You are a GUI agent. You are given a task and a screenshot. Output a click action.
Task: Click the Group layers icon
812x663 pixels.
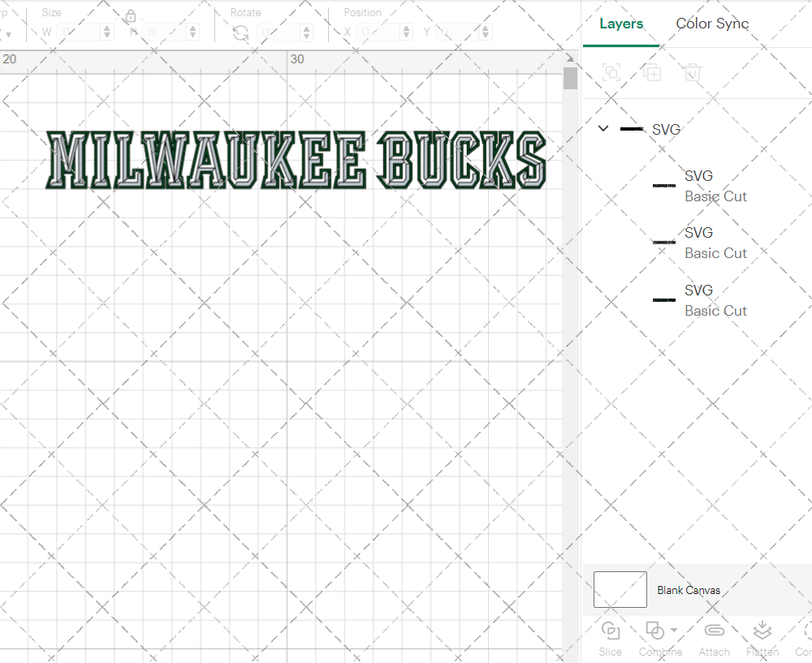point(611,72)
